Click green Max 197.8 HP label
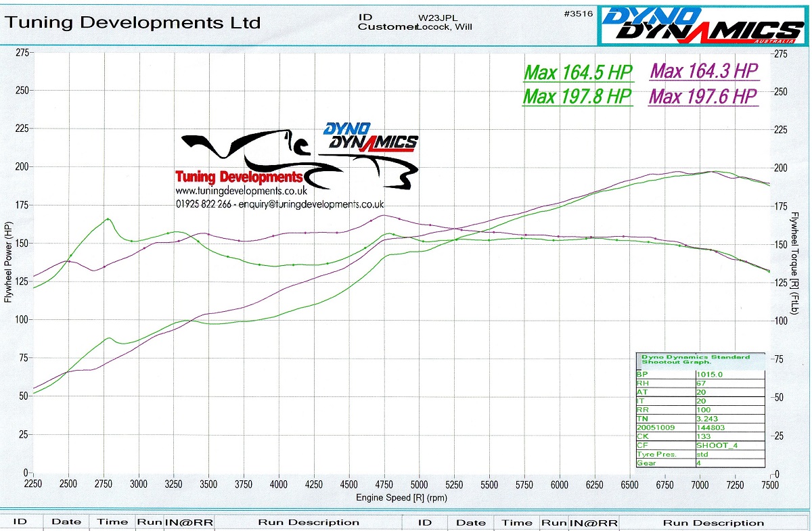 (x=579, y=96)
